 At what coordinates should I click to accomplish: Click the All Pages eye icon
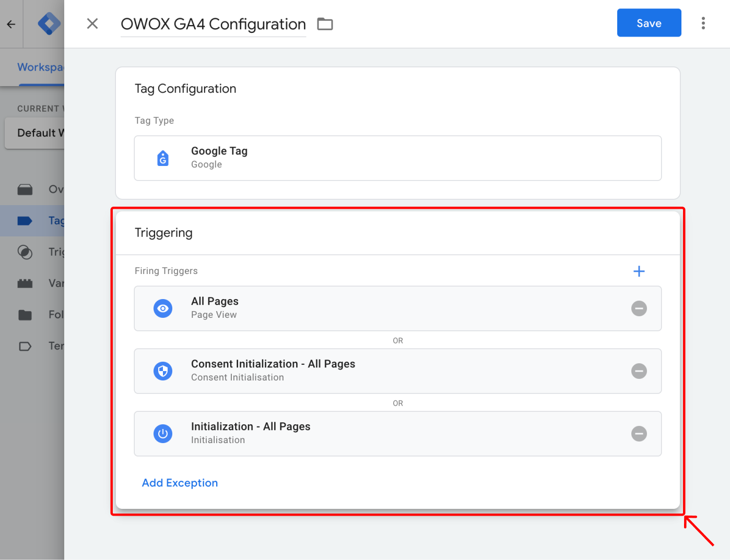tap(163, 308)
